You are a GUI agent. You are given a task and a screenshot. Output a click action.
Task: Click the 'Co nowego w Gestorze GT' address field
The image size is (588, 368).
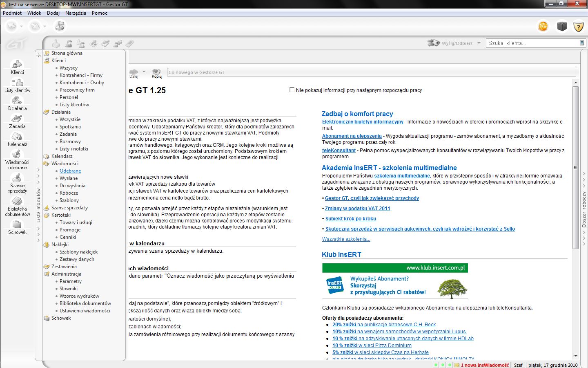tap(371, 72)
